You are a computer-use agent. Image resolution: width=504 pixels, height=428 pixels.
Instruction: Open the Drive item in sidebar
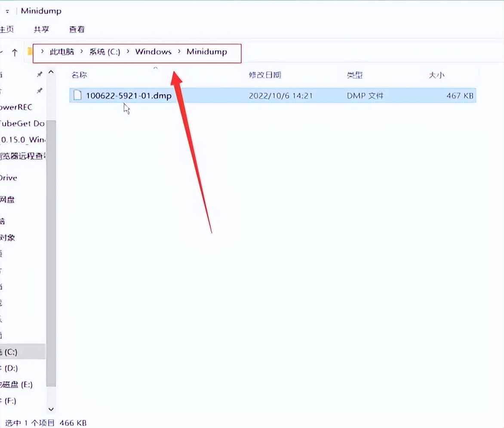(x=8, y=178)
